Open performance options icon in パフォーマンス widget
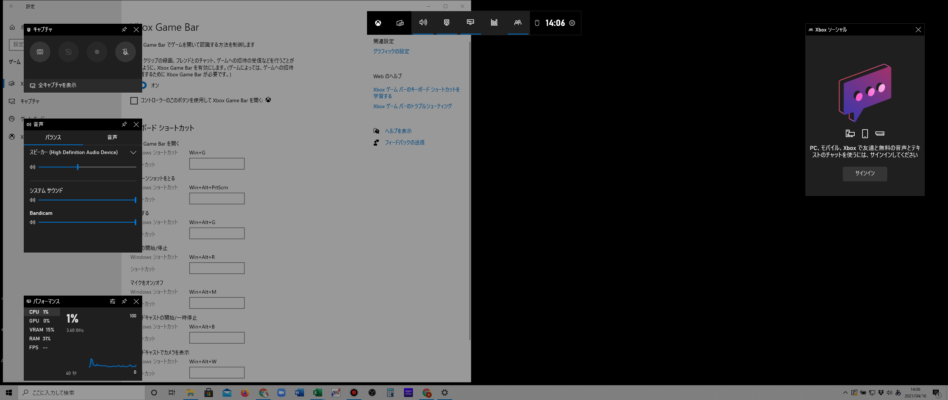Viewport: 948px width, 400px height. click(x=112, y=301)
